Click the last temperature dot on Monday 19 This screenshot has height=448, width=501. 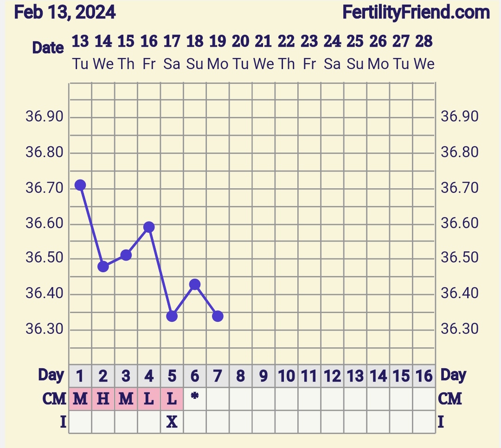click(x=218, y=316)
